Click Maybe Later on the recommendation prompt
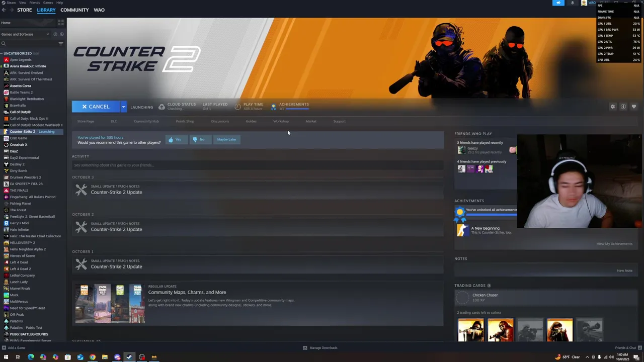 pyautogui.click(x=226, y=139)
